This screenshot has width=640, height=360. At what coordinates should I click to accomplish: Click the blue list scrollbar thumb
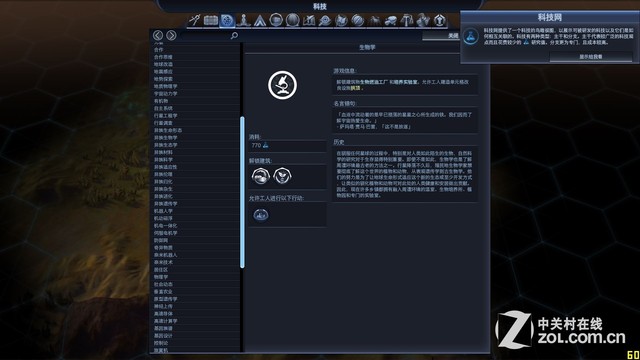242,192
